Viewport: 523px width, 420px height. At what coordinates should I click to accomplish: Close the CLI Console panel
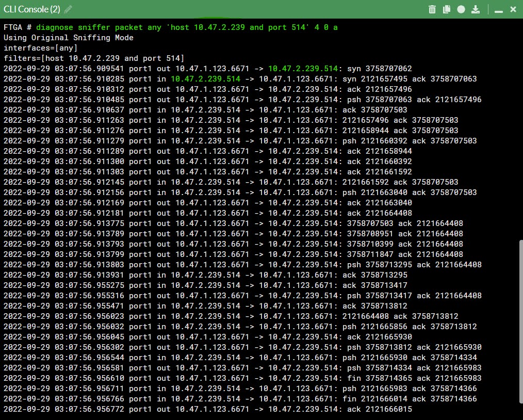click(x=513, y=9)
